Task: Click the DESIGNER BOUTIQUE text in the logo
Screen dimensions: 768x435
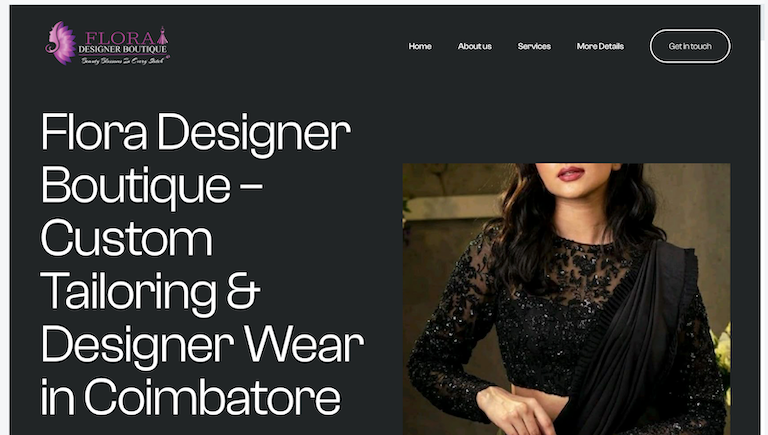Action: tap(122, 49)
